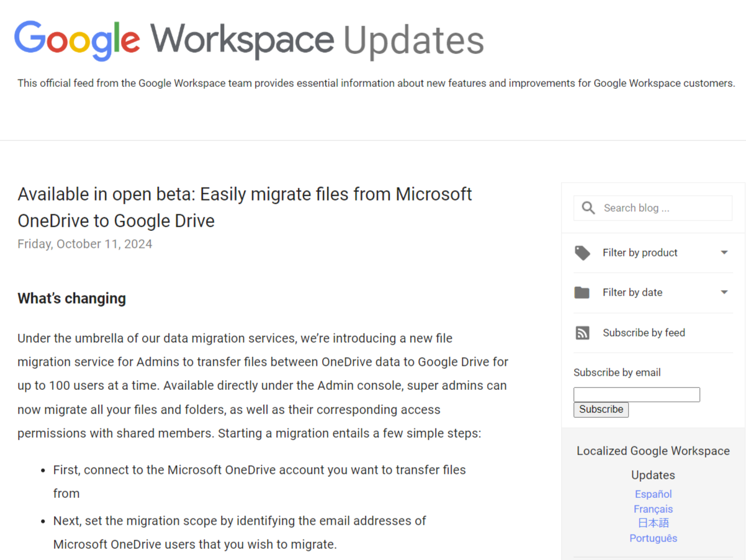Click the Filter by product tag icon
This screenshot has width=746, height=560.
tap(582, 253)
